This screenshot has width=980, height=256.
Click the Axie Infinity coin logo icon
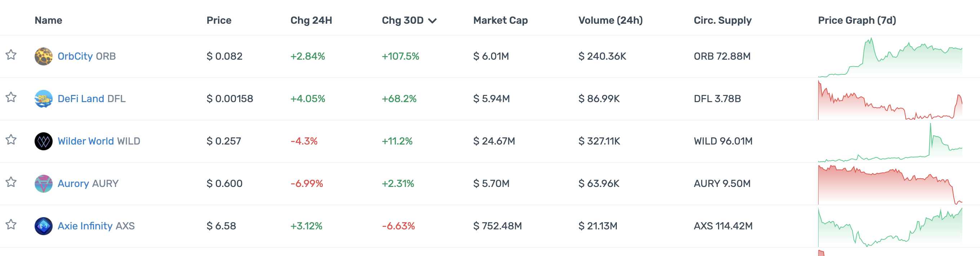point(43,226)
